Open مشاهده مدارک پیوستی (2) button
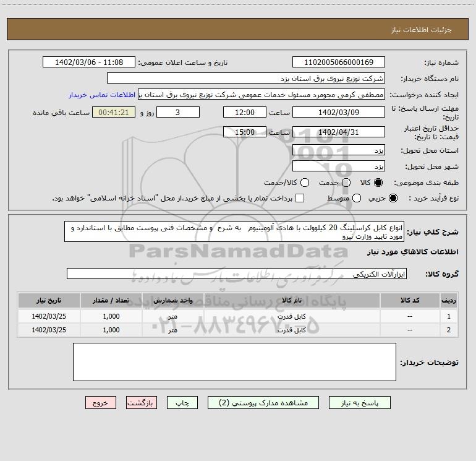 [x=263, y=403]
